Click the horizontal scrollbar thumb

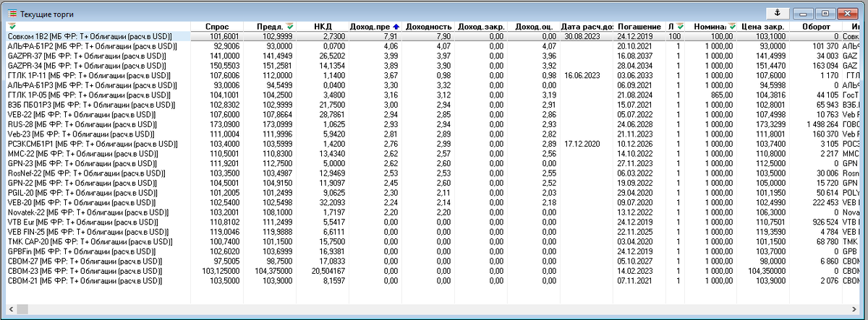pos(23,309)
